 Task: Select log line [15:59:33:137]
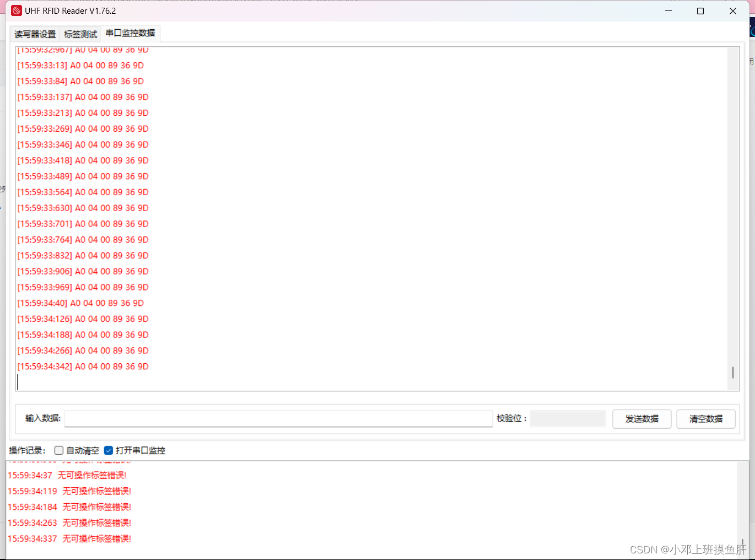pos(83,97)
